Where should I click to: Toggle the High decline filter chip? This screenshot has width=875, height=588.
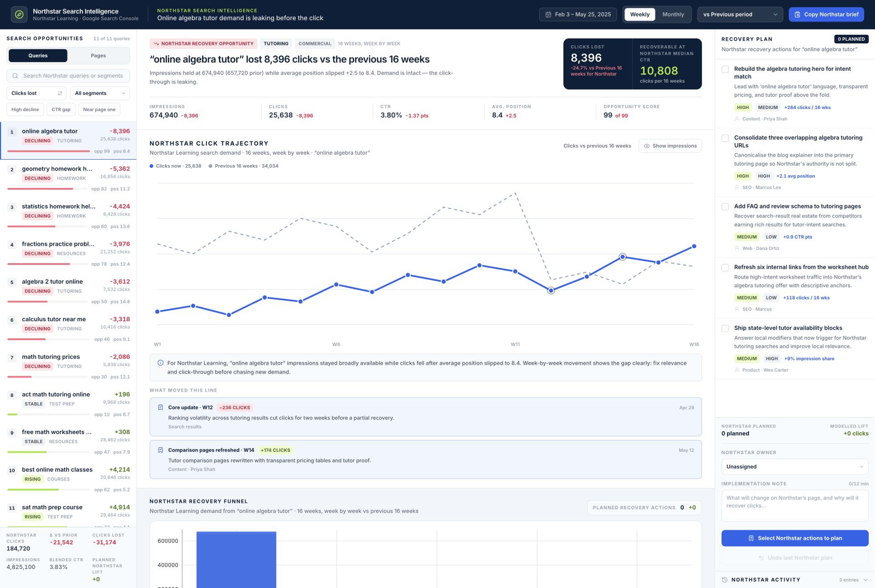point(25,109)
